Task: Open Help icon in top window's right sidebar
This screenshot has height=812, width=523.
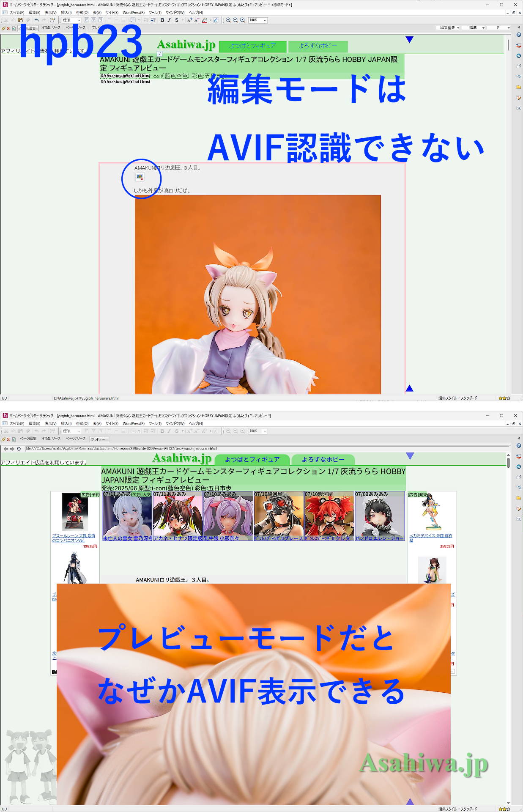Action: (x=519, y=35)
